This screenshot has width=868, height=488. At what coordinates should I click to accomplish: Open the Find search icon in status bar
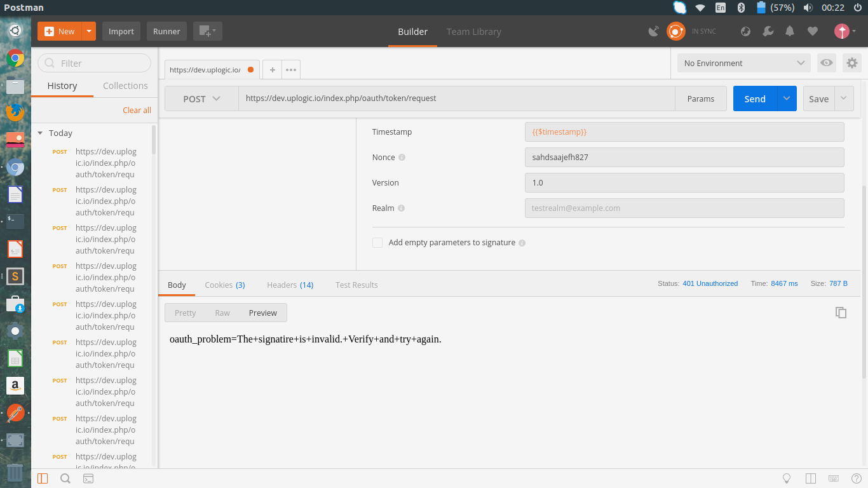(65, 478)
